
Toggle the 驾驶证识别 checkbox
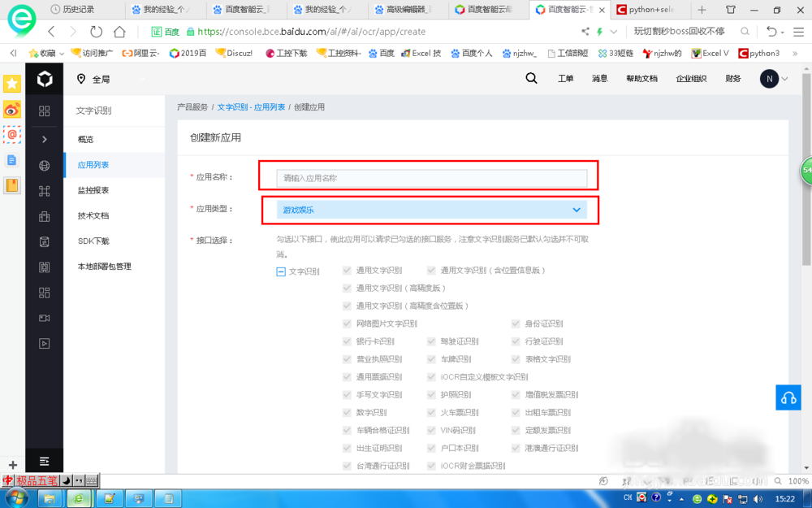click(x=431, y=341)
